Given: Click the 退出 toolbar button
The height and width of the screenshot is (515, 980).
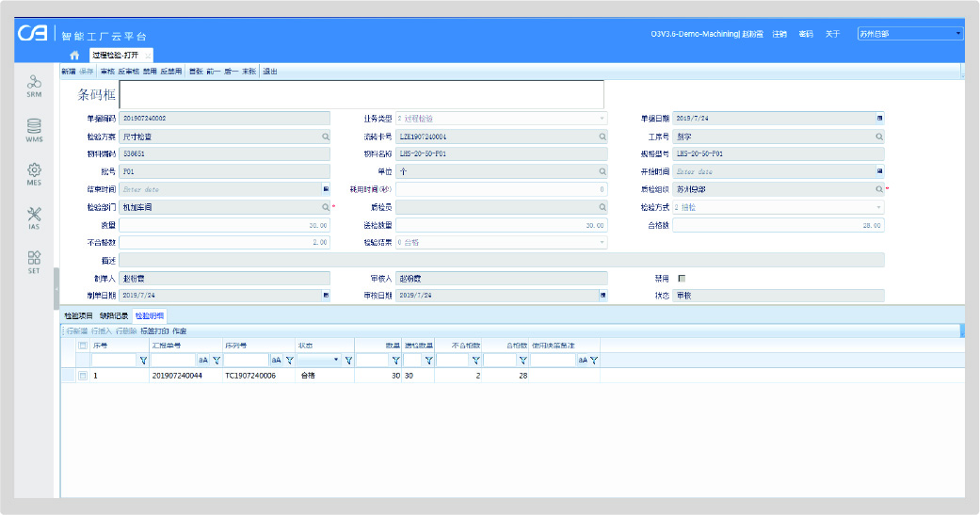Looking at the screenshot, I should 270,71.
